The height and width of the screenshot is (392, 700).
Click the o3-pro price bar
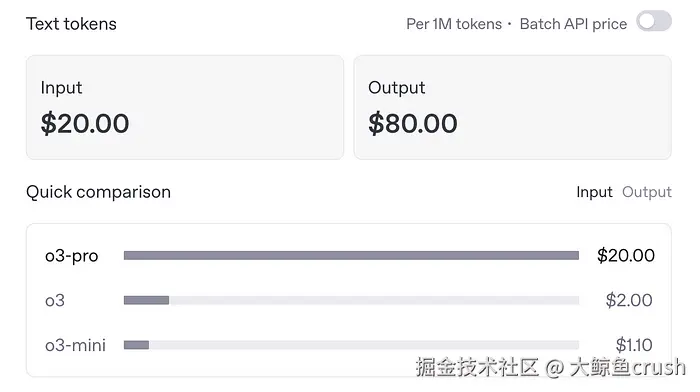(x=351, y=255)
